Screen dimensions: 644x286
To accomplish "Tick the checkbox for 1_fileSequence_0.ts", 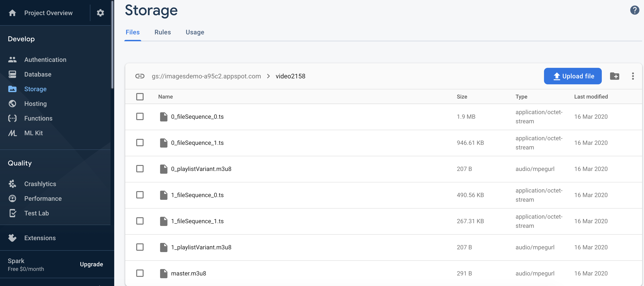I will [x=140, y=195].
